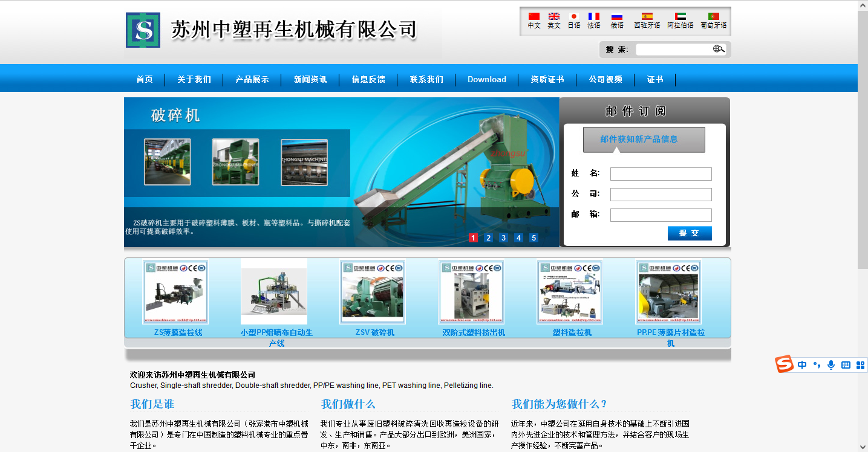The width and height of the screenshot is (868, 452).
Task: Click the search magnifier icon
Action: 719,49
